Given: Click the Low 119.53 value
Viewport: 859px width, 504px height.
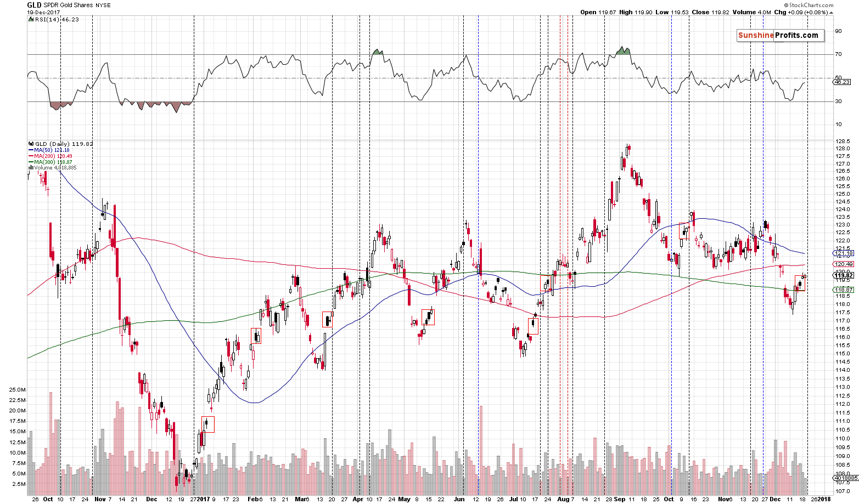Looking at the screenshot, I should pyautogui.click(x=671, y=12).
